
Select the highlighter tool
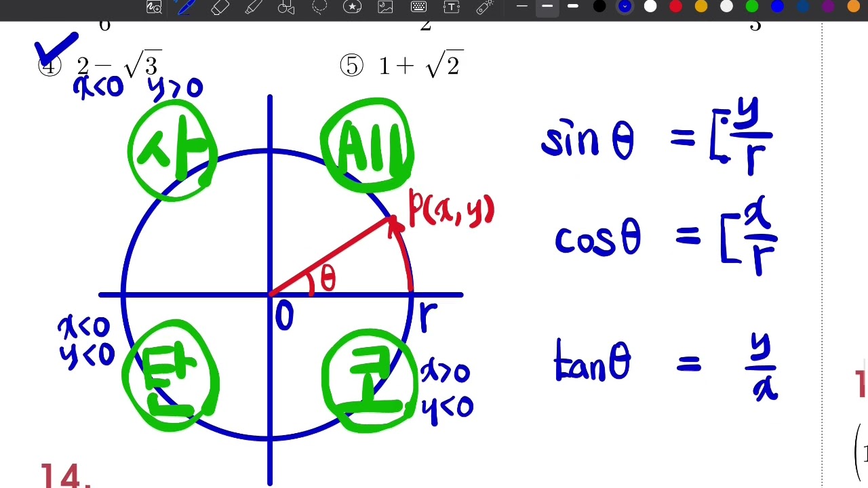[253, 7]
